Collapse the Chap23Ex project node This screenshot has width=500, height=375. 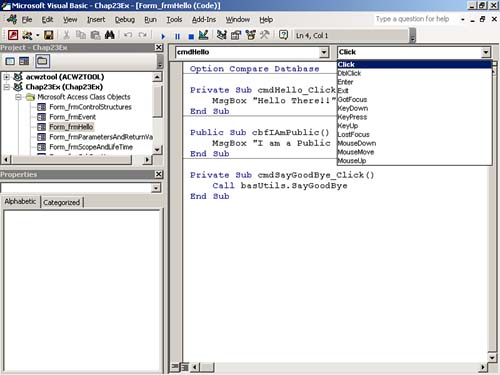[x=6, y=87]
